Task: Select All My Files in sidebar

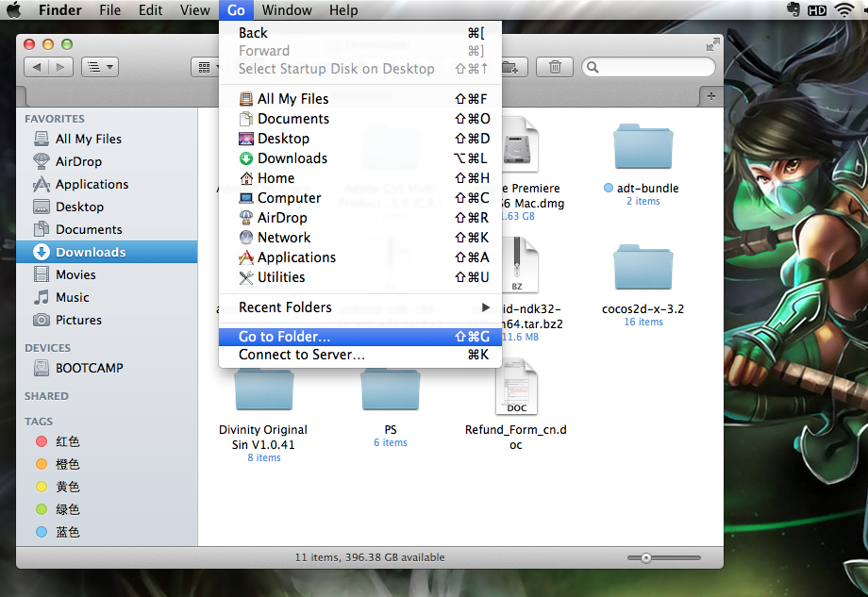Action: click(x=107, y=139)
